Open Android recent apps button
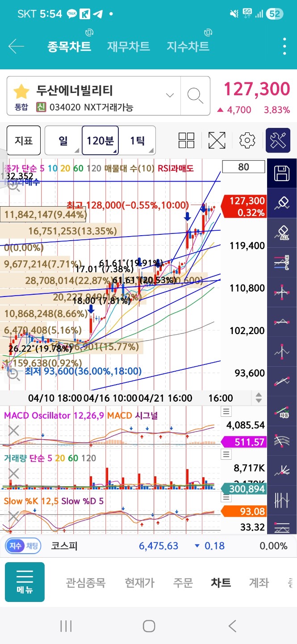Image resolution: width=297 pixels, height=644 pixels. pos(66,626)
